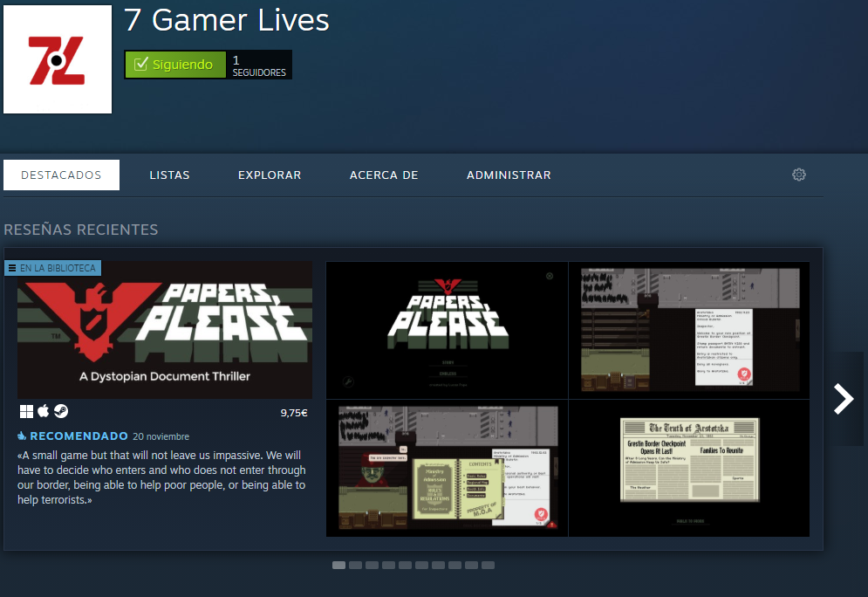
Task: Click the SteamOS platform icon
Action: pos(61,411)
